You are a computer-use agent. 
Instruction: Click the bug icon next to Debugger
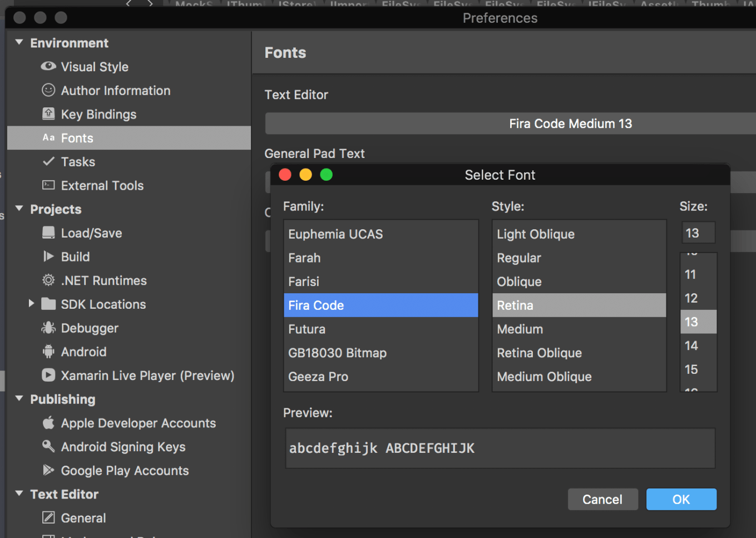coord(48,328)
